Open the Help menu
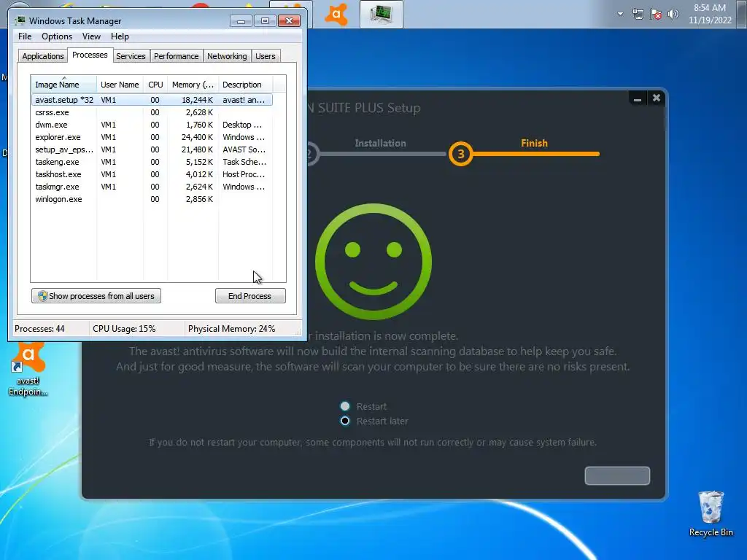This screenshot has height=560, width=747. (120, 36)
